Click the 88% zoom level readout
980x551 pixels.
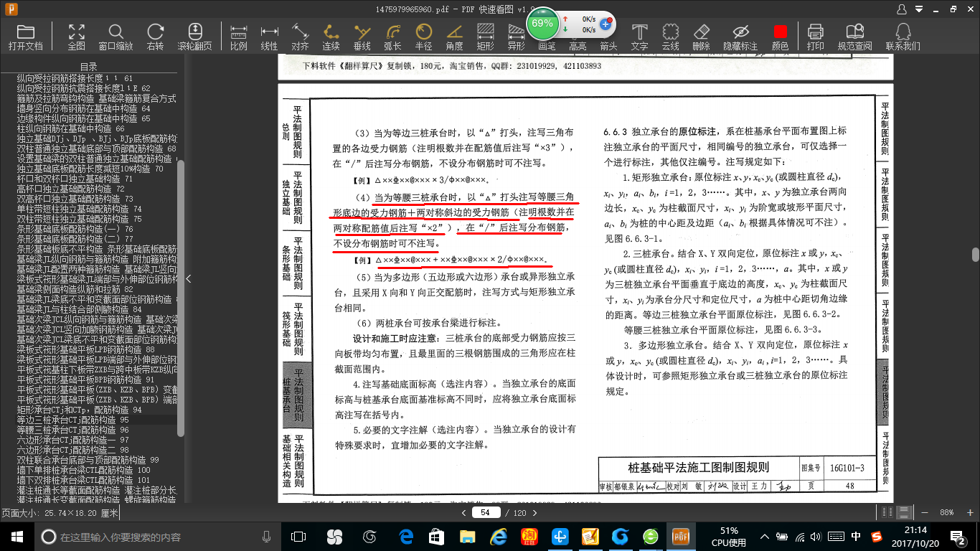coord(946,512)
